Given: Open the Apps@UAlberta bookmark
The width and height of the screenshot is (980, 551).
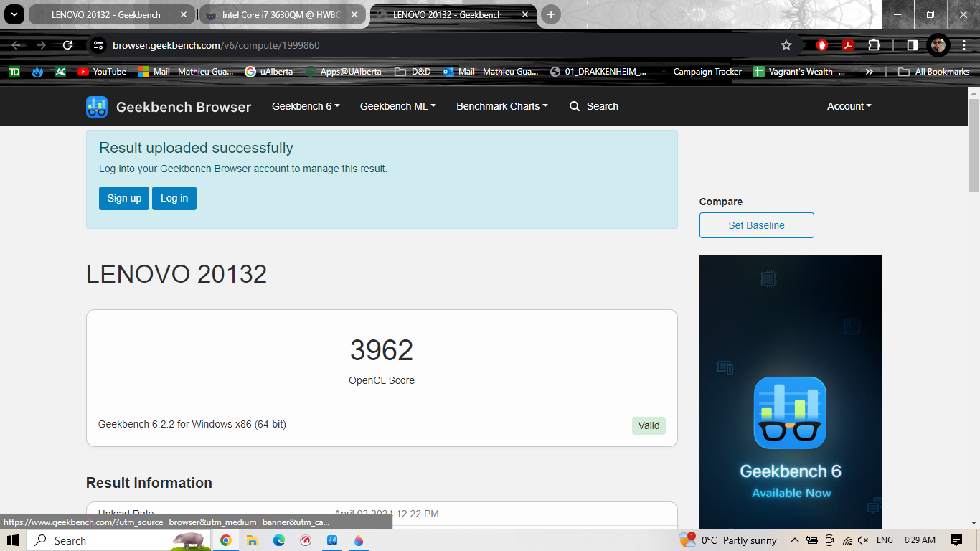Looking at the screenshot, I should coord(344,72).
